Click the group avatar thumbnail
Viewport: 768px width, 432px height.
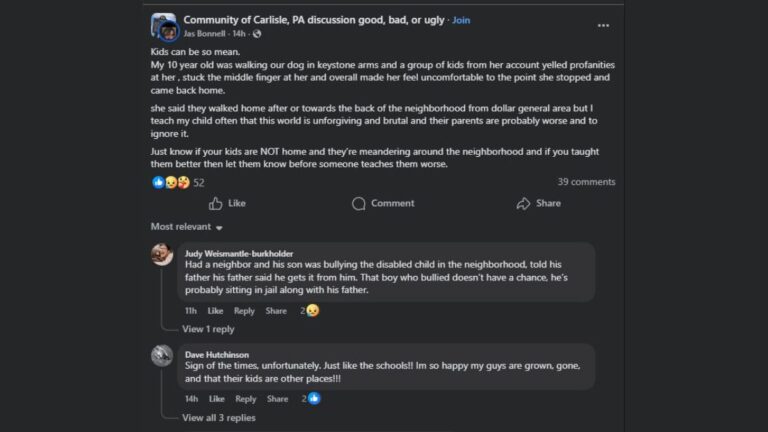click(x=164, y=26)
